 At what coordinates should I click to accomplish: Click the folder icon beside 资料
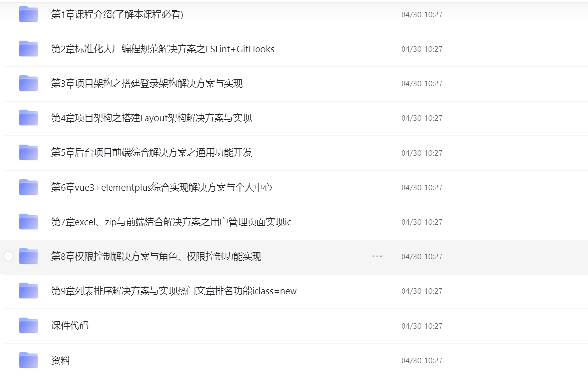pyautogui.click(x=29, y=360)
